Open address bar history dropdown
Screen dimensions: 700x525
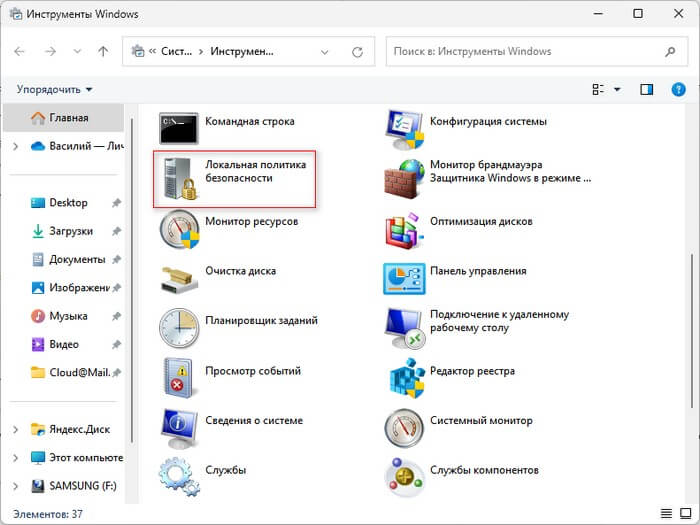(x=325, y=52)
